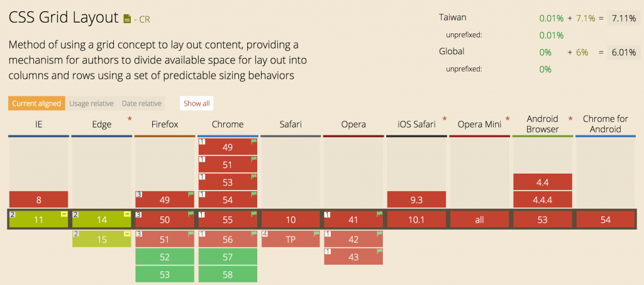644x285 pixels.
Task: Click the note 3 badge on Firefox 49
Action: (x=139, y=194)
